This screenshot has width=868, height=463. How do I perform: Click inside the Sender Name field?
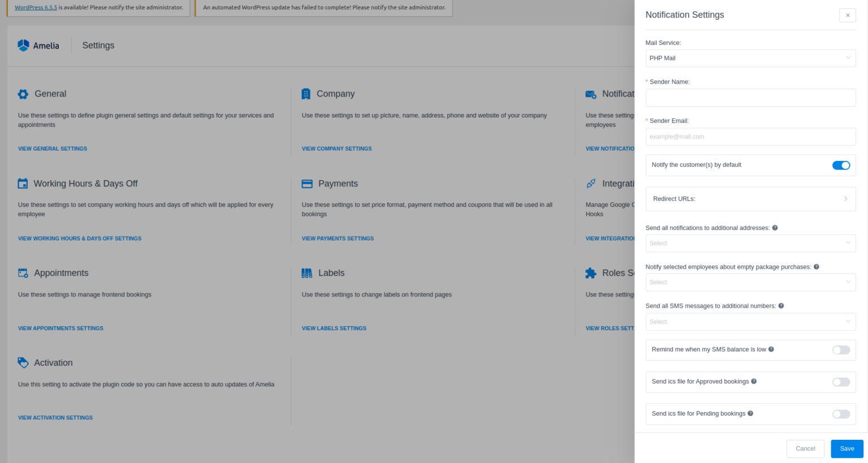coord(750,97)
